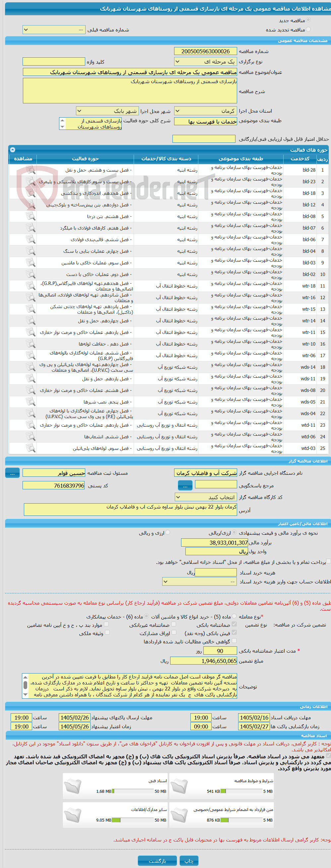The image size is (331, 868).
Task: Open view icon for row wtd-03
Action: [31, 448]
